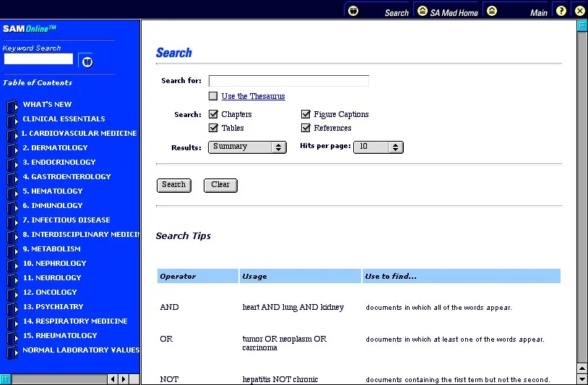The image size is (588, 385).
Task: Open 11. Neurology section
Action: click(52, 278)
